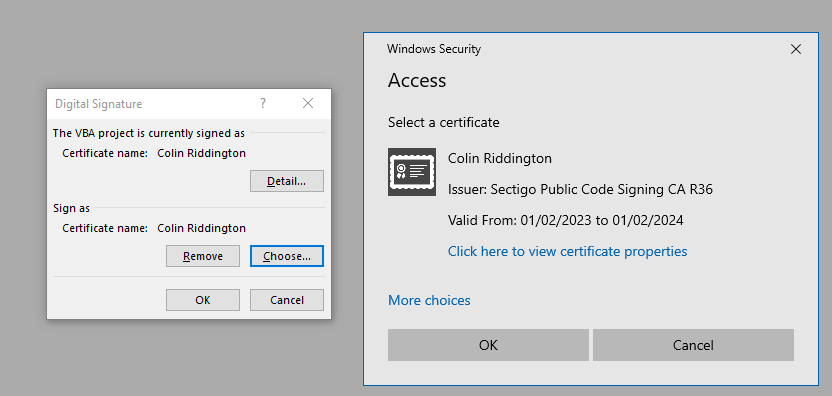832x396 pixels.
Task: Close the Windows Security dialog
Action: tap(795, 49)
